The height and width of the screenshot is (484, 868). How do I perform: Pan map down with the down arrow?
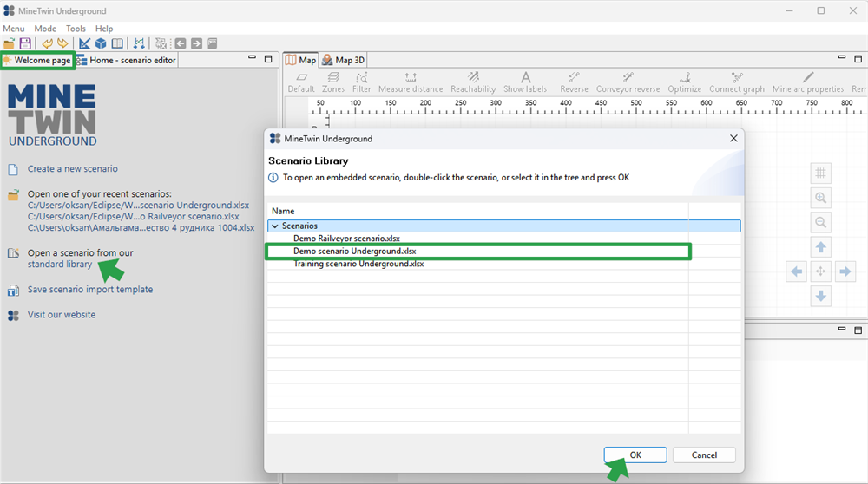(x=821, y=297)
